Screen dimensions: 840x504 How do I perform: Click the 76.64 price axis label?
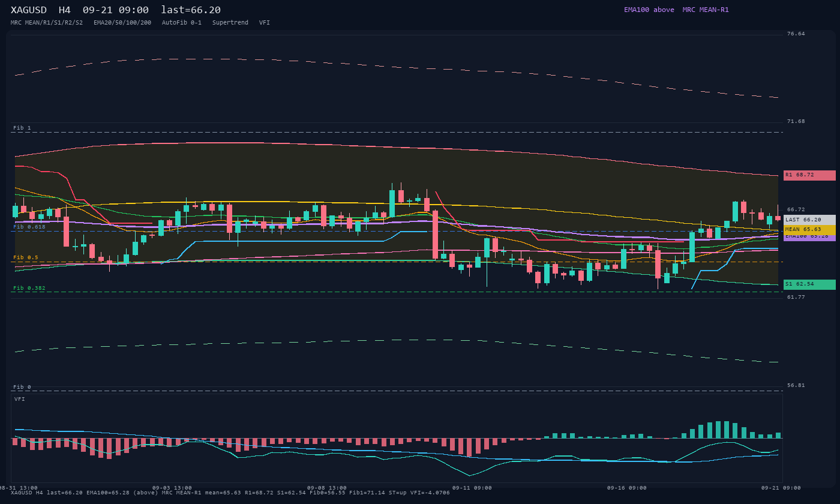796,34
